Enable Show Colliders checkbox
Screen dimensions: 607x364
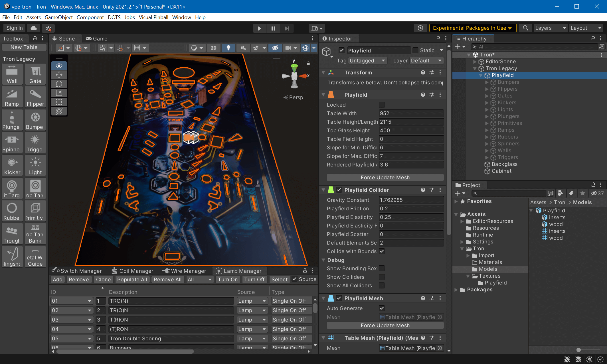tap(382, 277)
